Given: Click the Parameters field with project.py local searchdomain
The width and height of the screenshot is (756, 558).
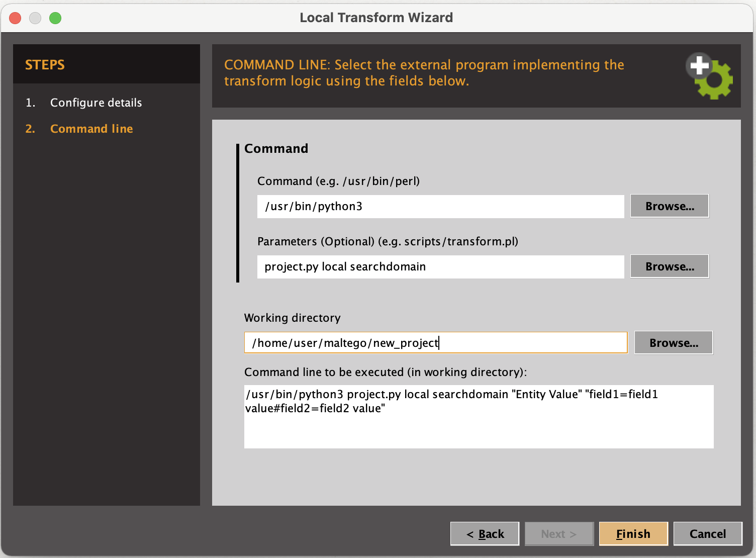Looking at the screenshot, I should pos(440,266).
